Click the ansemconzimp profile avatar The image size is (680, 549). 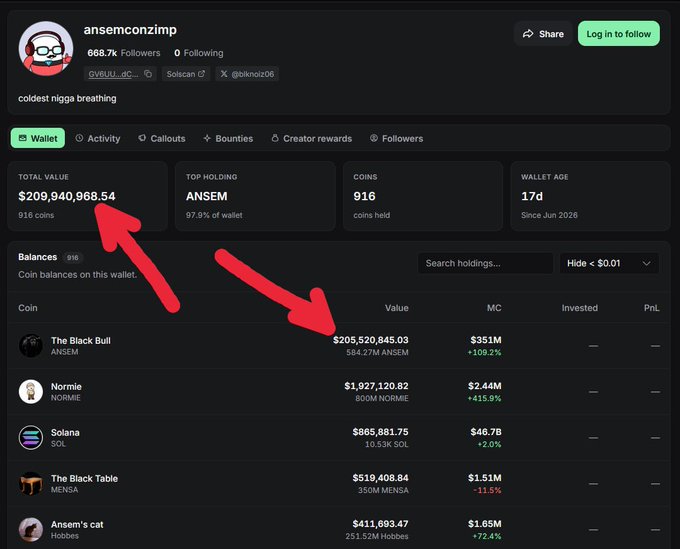[x=46, y=49]
